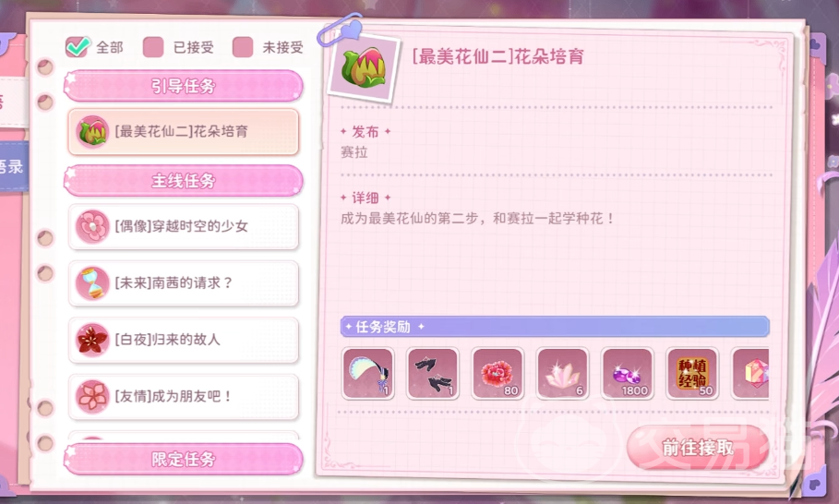Click the 种植经验 reward icon

(x=692, y=373)
